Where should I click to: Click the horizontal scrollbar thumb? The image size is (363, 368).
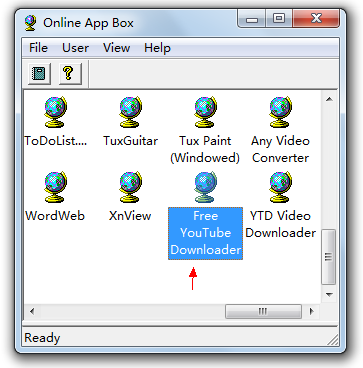coord(263,312)
